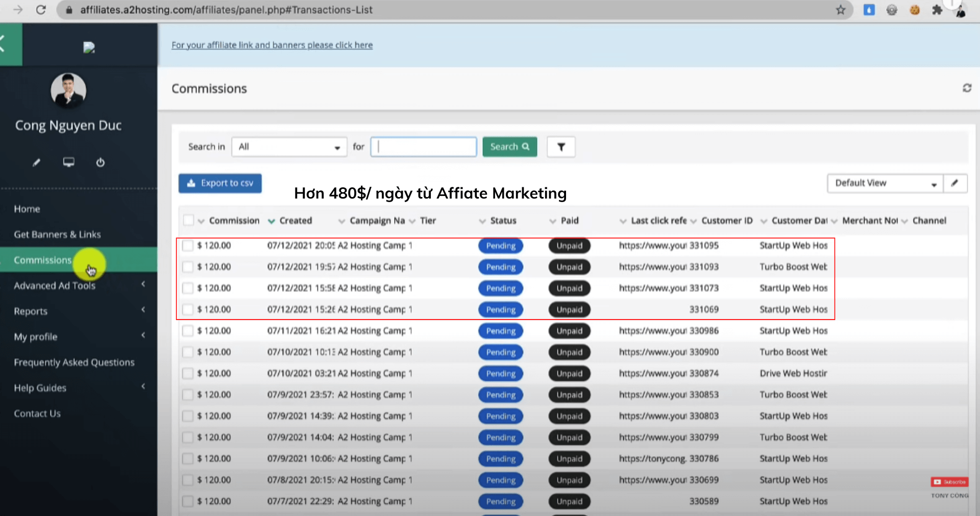Check the row with customer ID 331095
The height and width of the screenshot is (516, 980).
(x=188, y=245)
